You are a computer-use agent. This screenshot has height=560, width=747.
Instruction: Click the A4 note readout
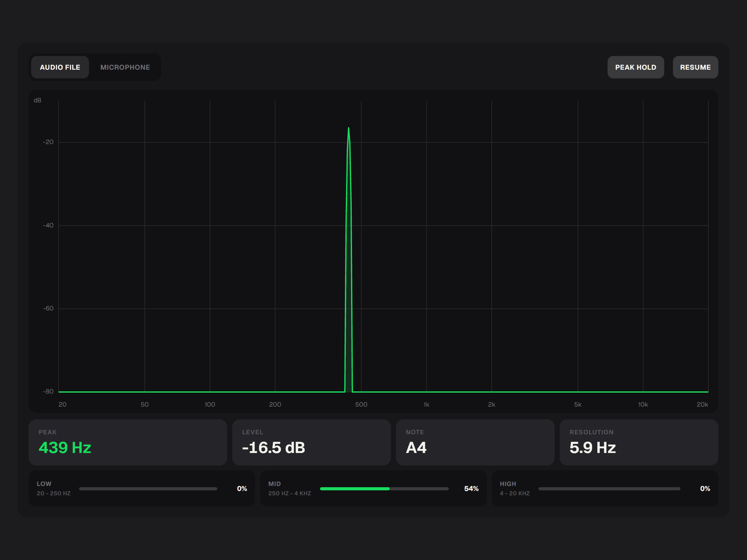tap(416, 448)
